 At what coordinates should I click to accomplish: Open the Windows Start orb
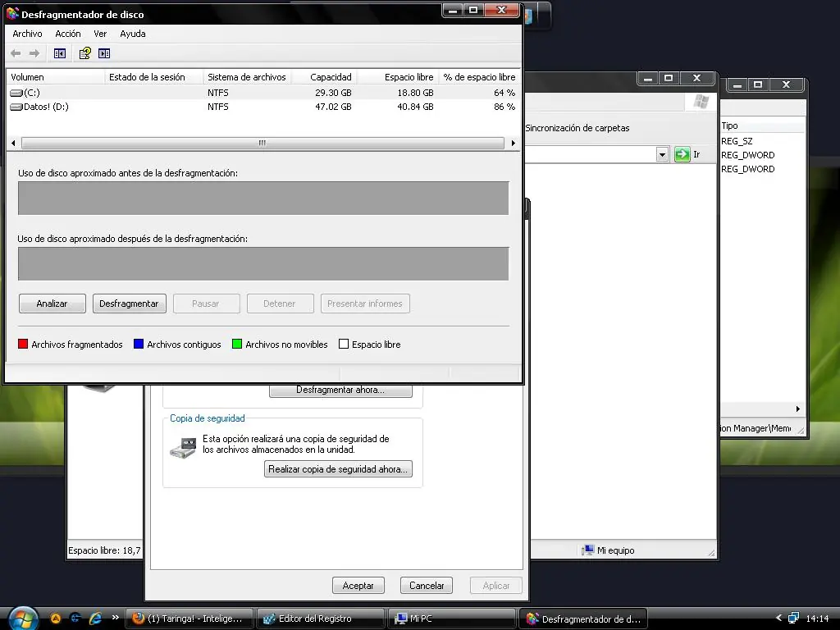(x=22, y=619)
